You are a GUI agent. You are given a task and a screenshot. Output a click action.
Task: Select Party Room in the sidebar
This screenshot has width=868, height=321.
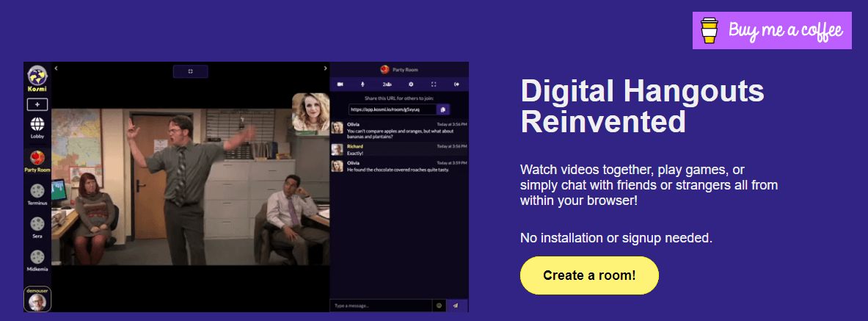tap(37, 162)
